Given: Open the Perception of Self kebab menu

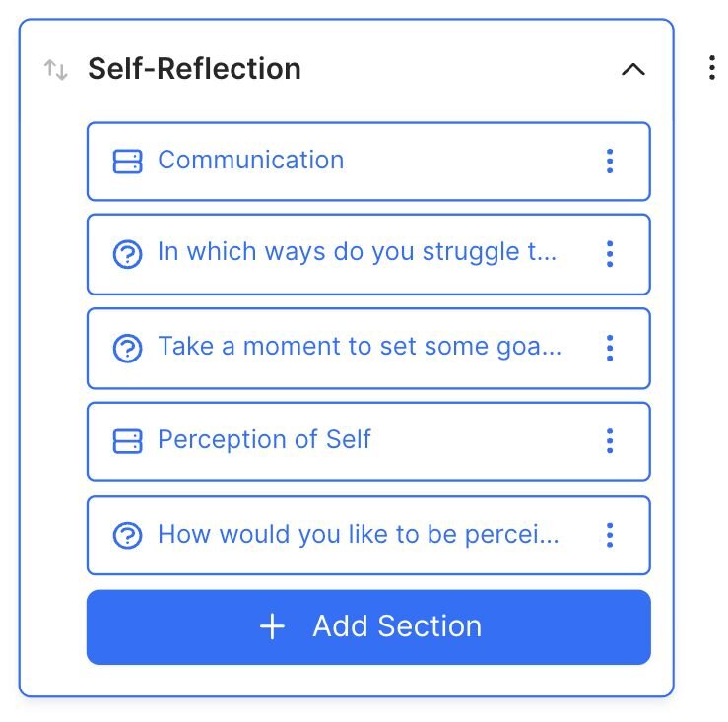Looking at the screenshot, I should (x=610, y=441).
